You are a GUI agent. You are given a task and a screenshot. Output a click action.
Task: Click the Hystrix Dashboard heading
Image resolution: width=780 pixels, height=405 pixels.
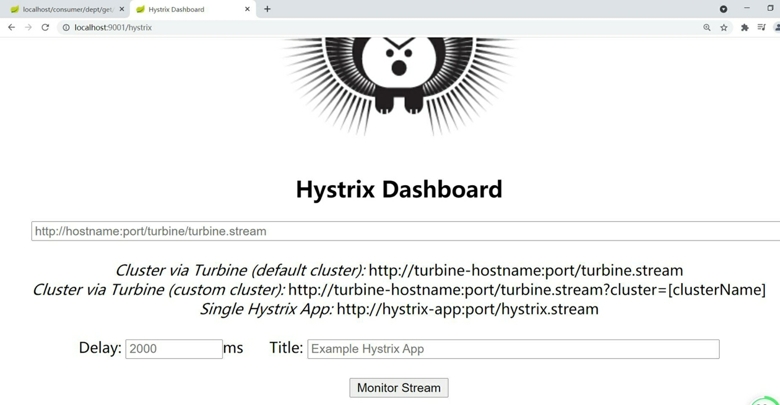(x=399, y=190)
